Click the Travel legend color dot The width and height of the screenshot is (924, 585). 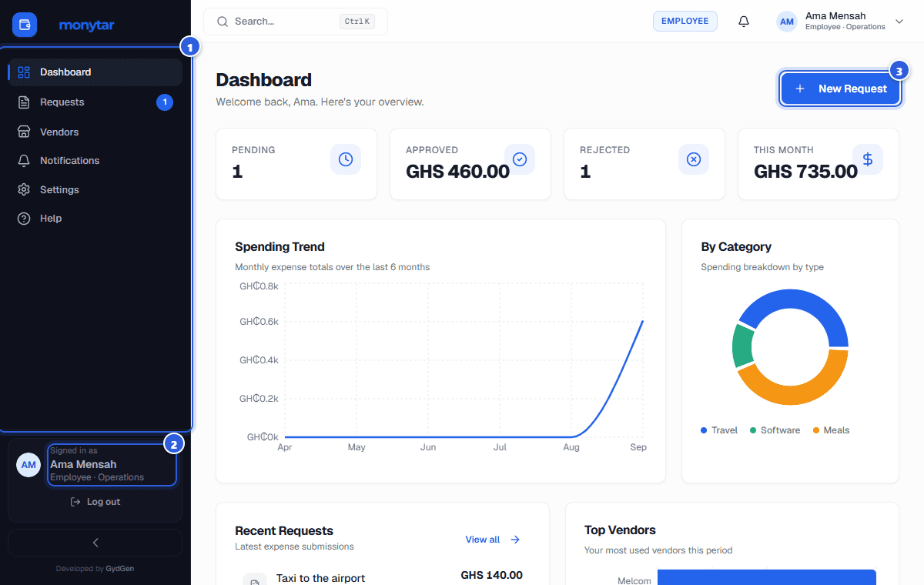point(704,430)
